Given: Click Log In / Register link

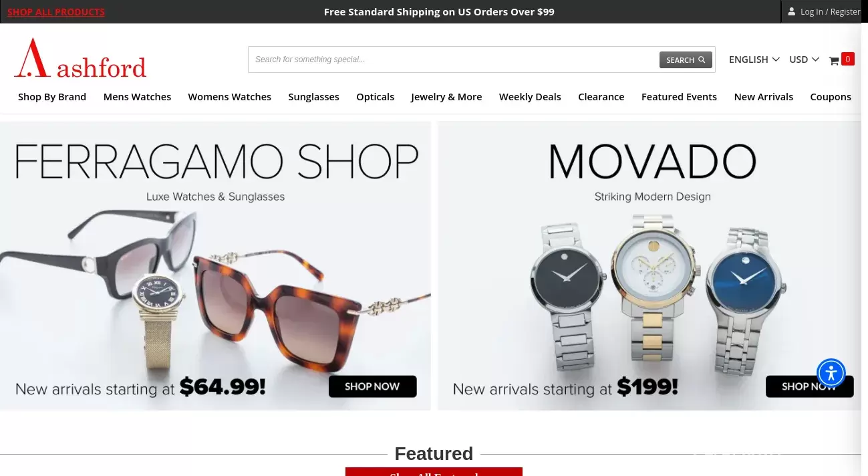Looking at the screenshot, I should coord(830,12).
